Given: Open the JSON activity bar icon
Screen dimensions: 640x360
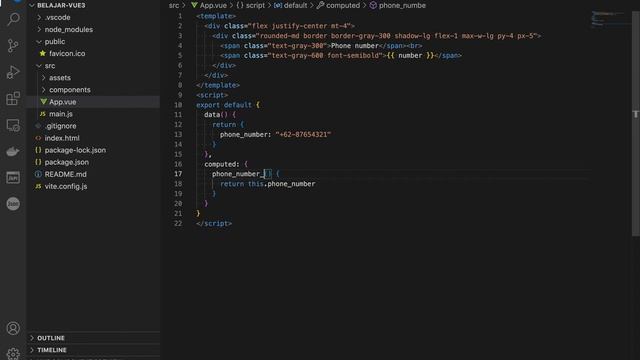Looking at the screenshot, I should pos(13,204).
